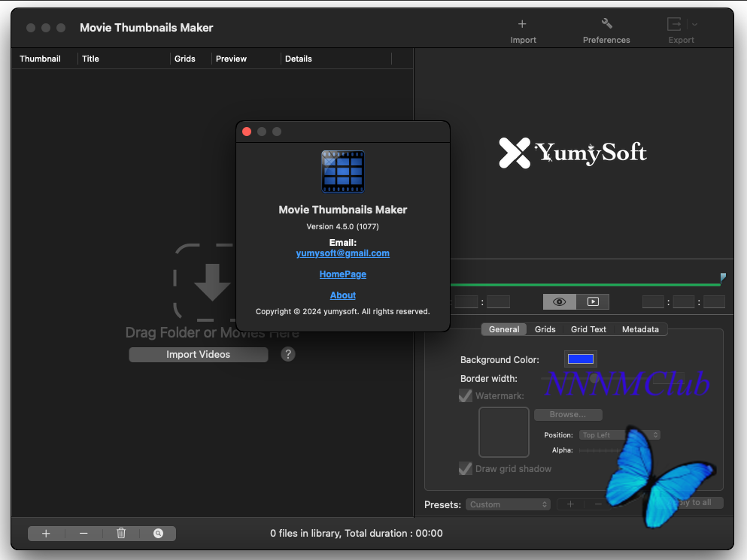Viewport: 747px width, 560px height.
Task: Toggle eye preview mode button
Action: click(559, 302)
